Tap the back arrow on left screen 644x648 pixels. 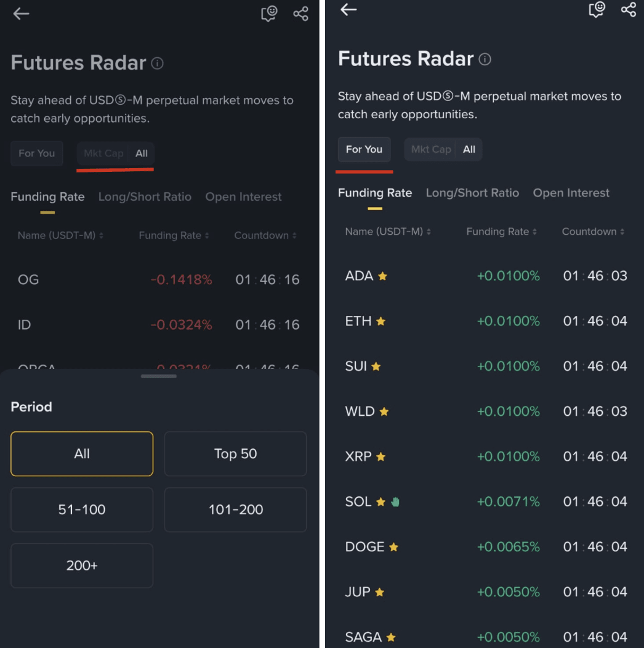pyautogui.click(x=21, y=14)
